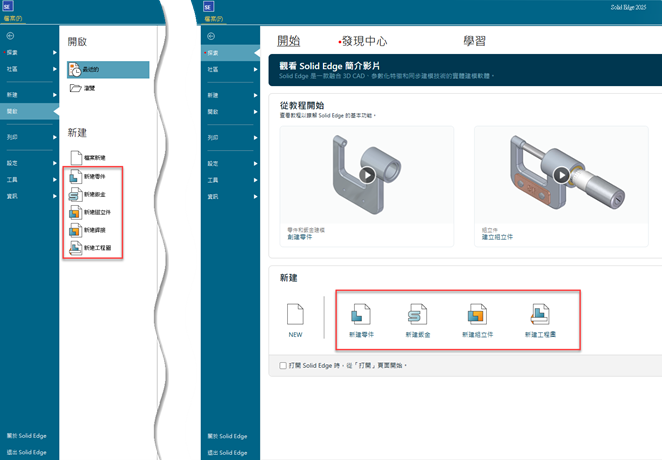The image size is (662, 460).
Task: Open 'Watch Solid Edge intro video' banner
Action: tap(465, 70)
